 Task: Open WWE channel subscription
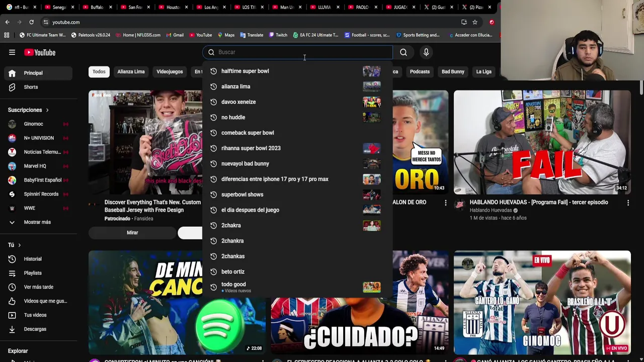point(38,208)
